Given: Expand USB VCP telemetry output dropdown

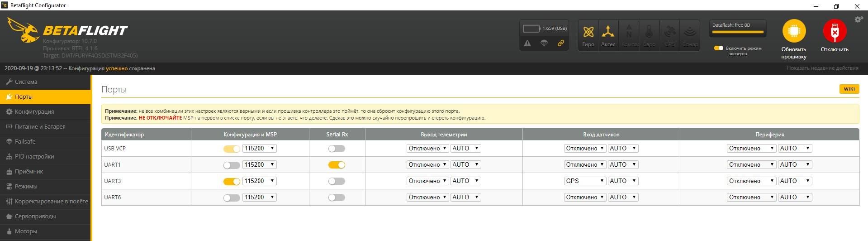Looking at the screenshot, I should (427, 148).
